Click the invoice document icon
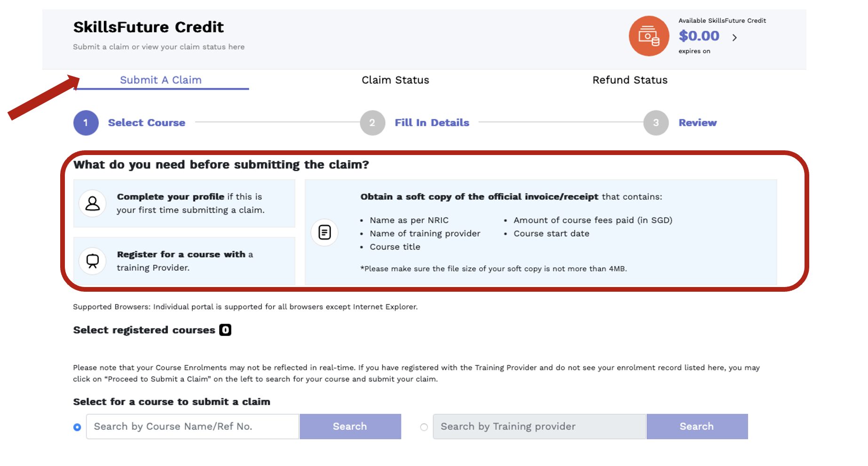868x466 pixels. point(324,232)
